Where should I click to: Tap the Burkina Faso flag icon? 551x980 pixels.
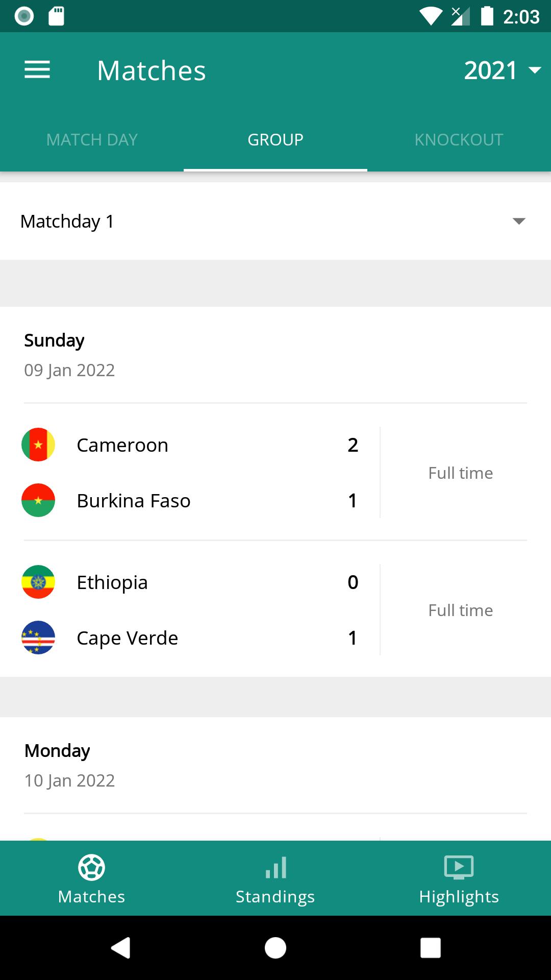pyautogui.click(x=38, y=500)
